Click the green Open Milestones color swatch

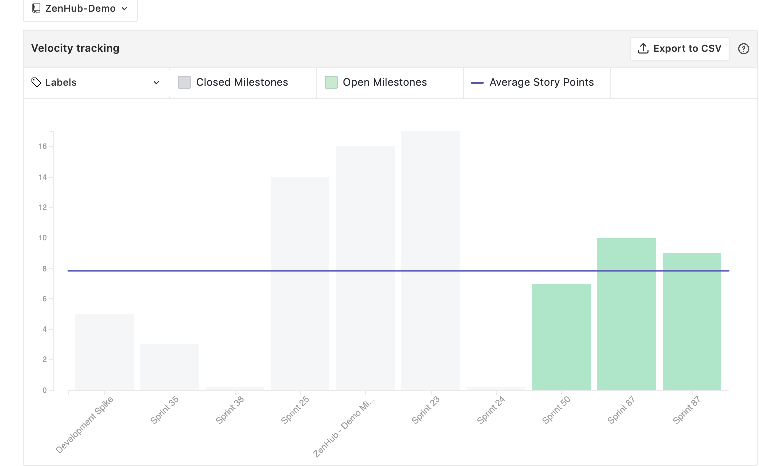click(331, 83)
